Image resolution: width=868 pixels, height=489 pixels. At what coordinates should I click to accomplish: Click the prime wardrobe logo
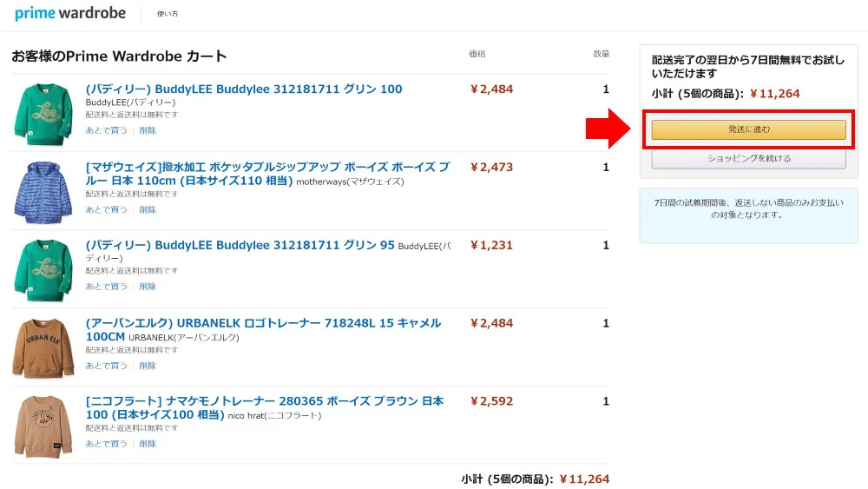click(x=69, y=14)
